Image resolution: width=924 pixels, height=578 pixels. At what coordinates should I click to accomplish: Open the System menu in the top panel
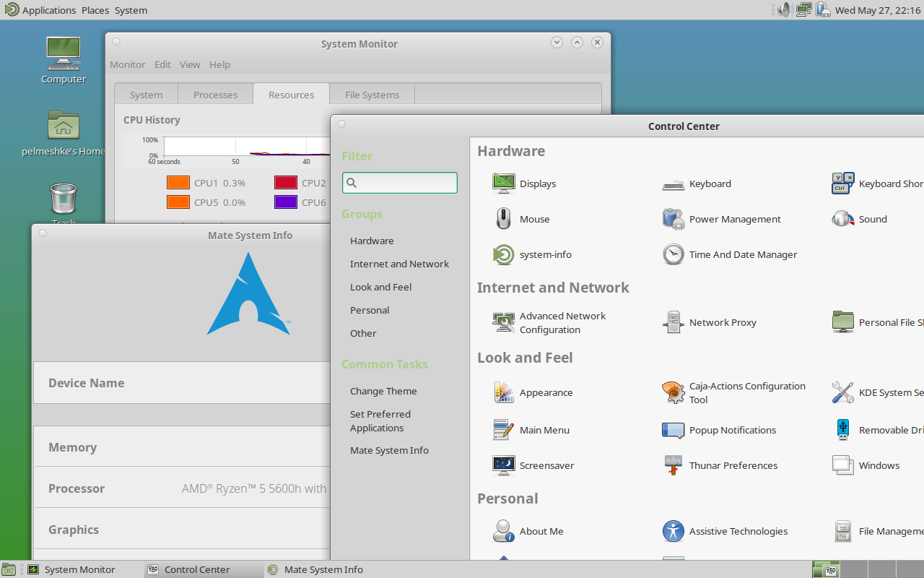pyautogui.click(x=131, y=10)
